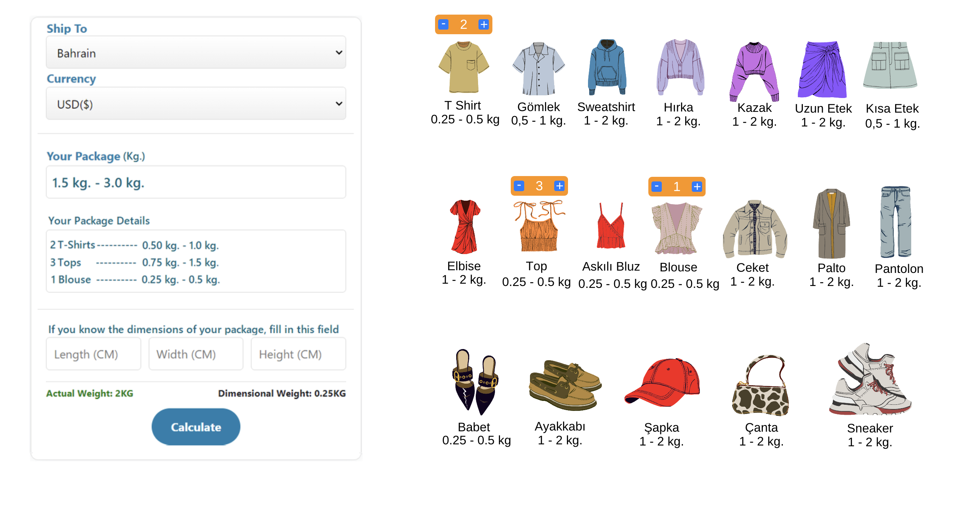Click the red Şapka cap icon
The image size is (980, 522).
tap(662, 382)
